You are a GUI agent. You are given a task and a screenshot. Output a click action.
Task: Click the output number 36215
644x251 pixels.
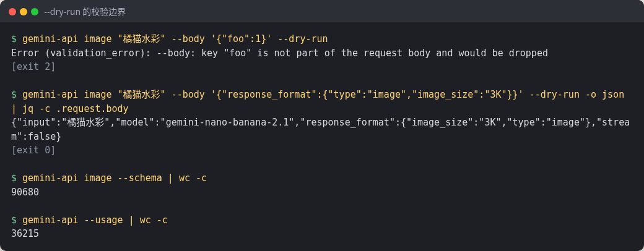[25, 234]
